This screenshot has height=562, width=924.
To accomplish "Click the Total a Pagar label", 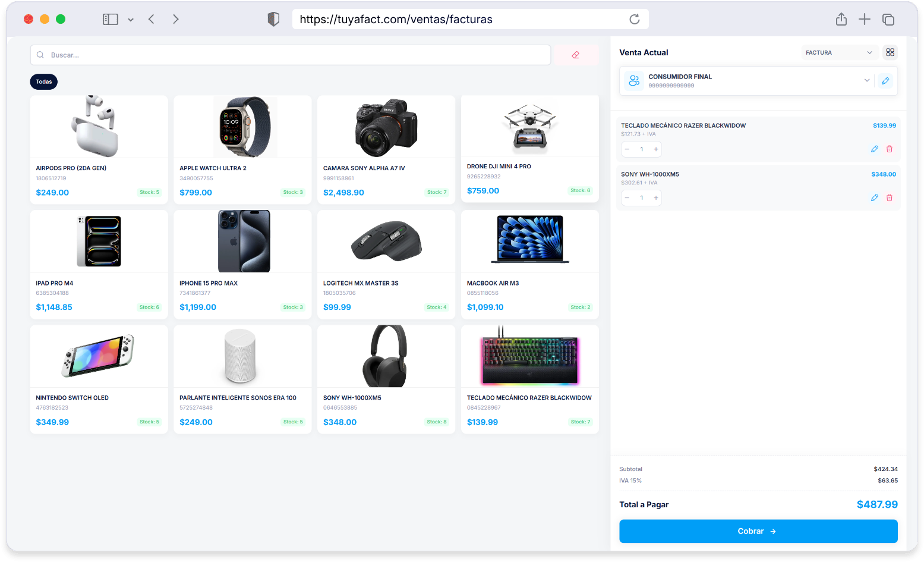I will pos(644,504).
